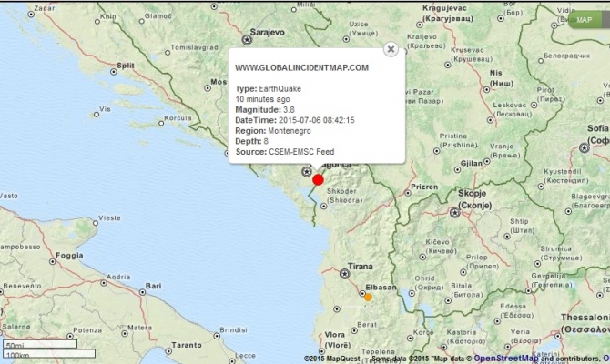Screen dimensions: 610x364
Task: Select the orange incident marker near Elbasan
Action: coord(368,297)
